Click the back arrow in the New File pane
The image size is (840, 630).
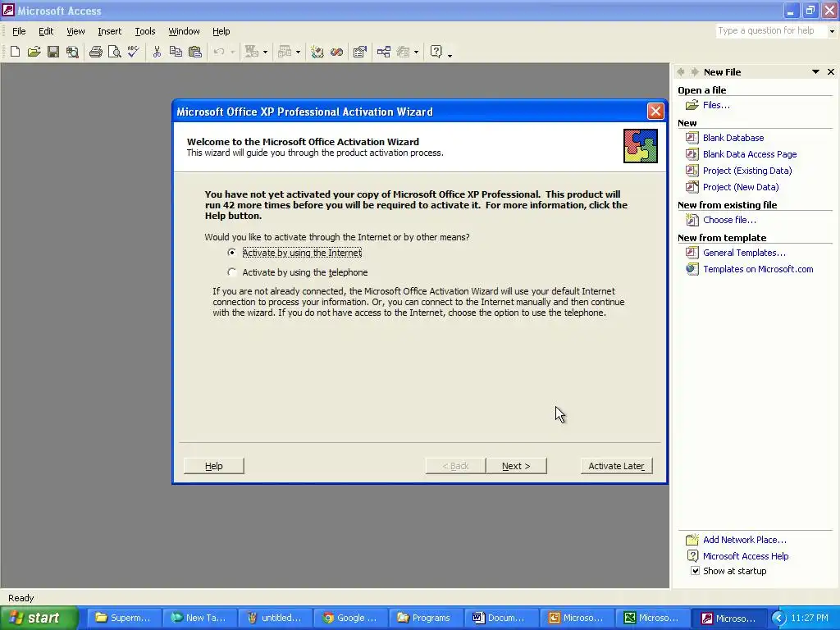[681, 72]
